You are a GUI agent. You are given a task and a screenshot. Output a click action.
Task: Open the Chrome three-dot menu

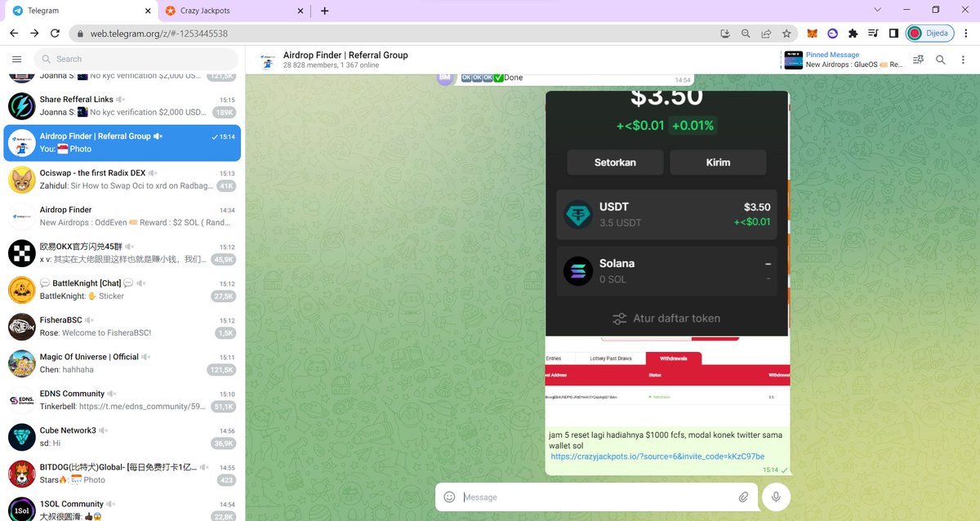click(x=966, y=33)
